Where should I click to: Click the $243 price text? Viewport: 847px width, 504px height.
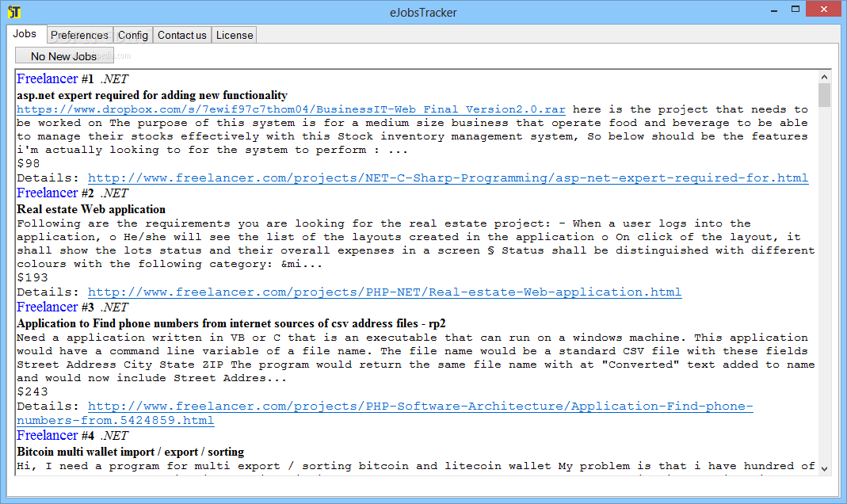[x=32, y=391]
